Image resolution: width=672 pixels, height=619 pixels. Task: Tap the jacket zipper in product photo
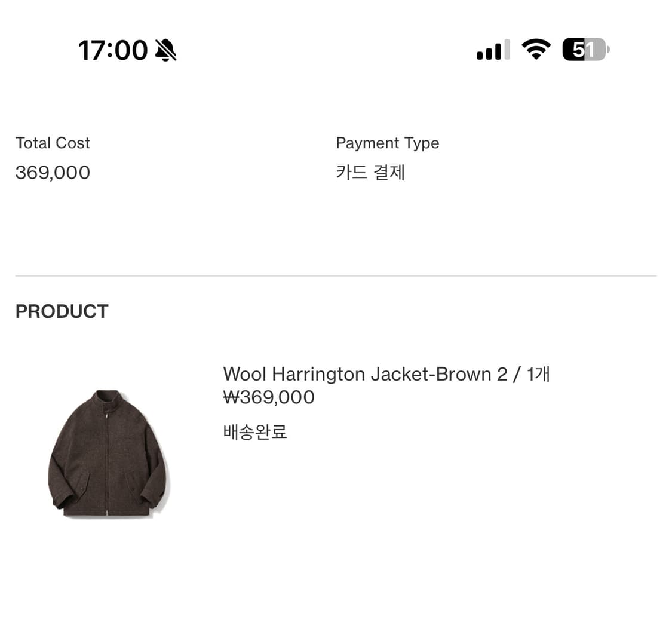click(x=106, y=463)
